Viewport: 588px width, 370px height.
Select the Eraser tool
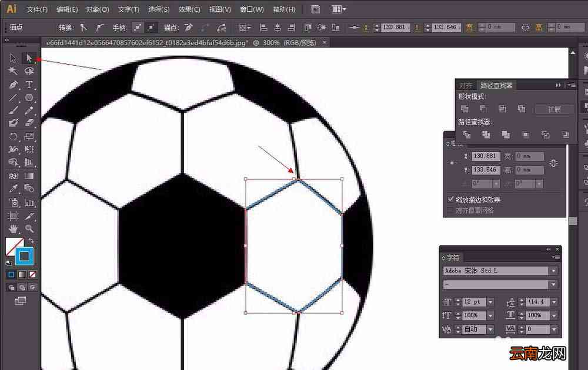coord(29,123)
